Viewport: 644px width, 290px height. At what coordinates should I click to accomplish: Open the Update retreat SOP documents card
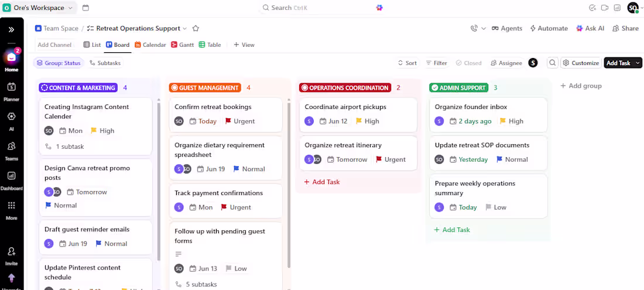pyautogui.click(x=488, y=153)
